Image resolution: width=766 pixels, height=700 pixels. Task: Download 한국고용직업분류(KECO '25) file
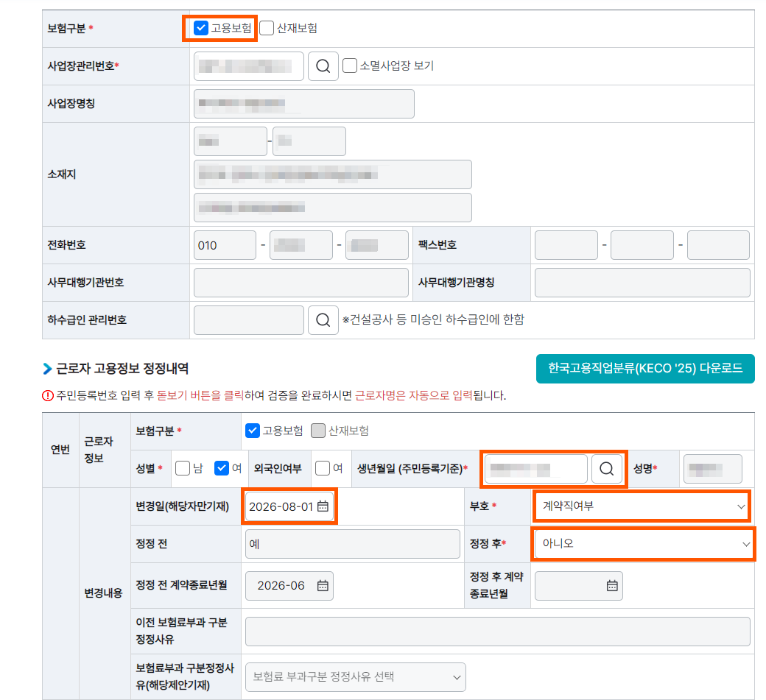[x=645, y=369]
